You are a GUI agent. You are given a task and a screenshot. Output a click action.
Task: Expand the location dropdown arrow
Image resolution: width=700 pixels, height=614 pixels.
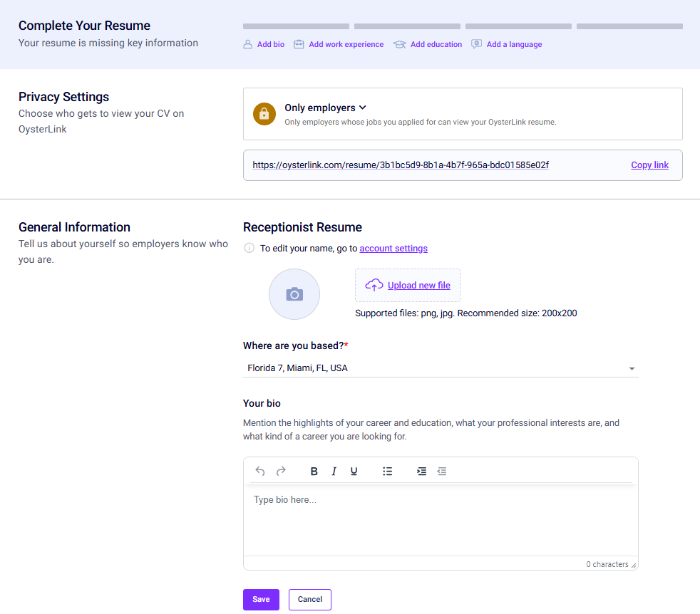[632, 368]
